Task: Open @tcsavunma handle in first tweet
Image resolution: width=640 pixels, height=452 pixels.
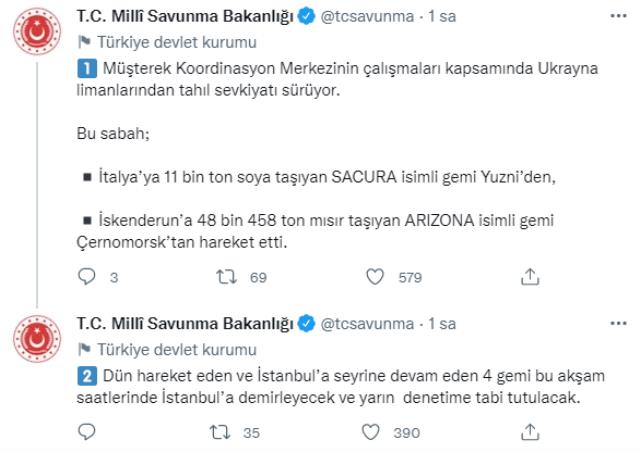Action: 367,16
